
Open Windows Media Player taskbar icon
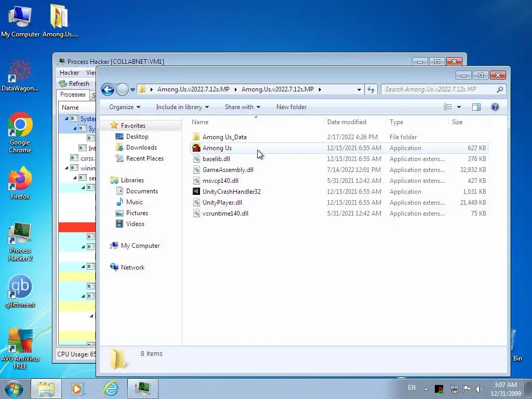pos(77,389)
